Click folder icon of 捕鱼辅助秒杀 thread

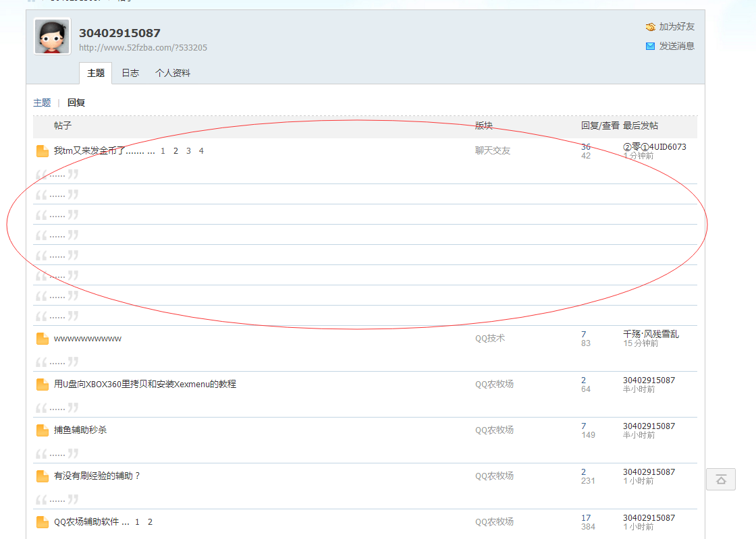[43, 430]
